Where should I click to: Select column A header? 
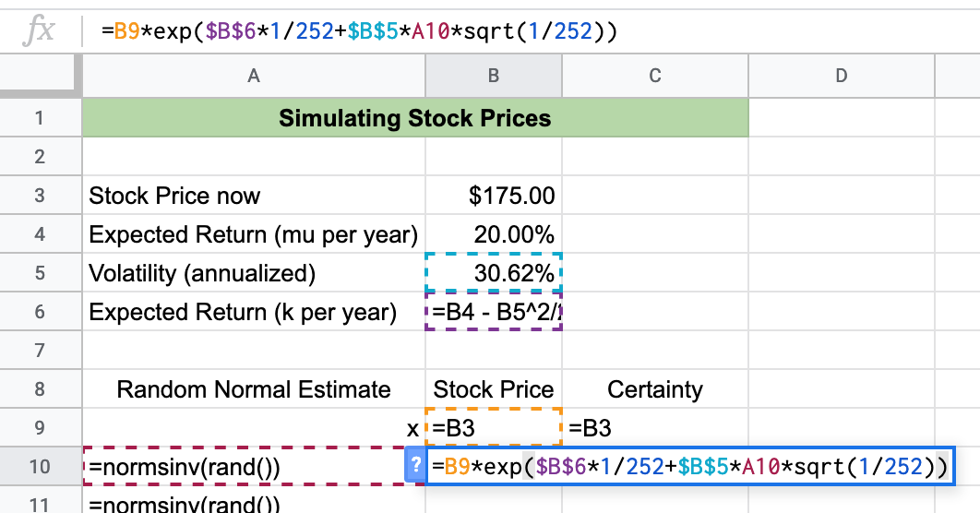(254, 77)
